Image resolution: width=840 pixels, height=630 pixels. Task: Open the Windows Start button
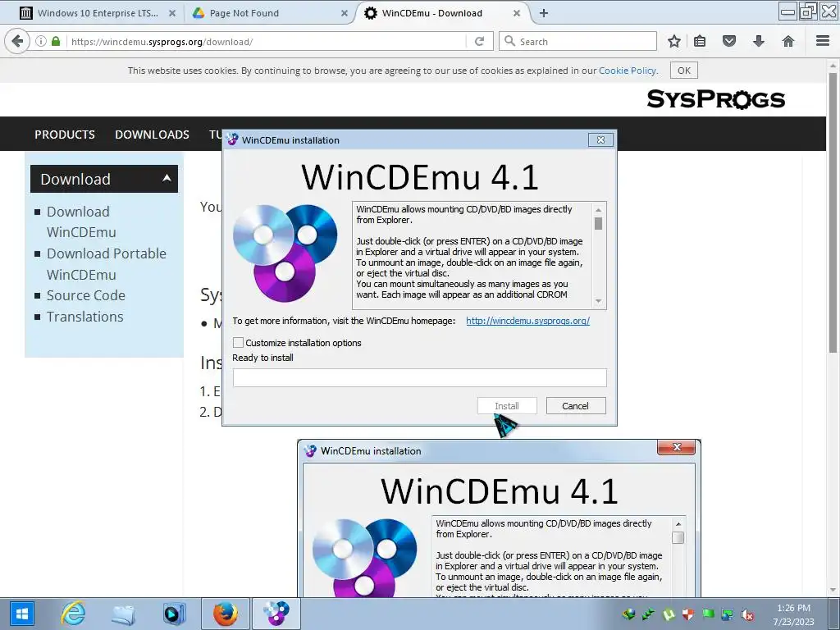pos(22,614)
